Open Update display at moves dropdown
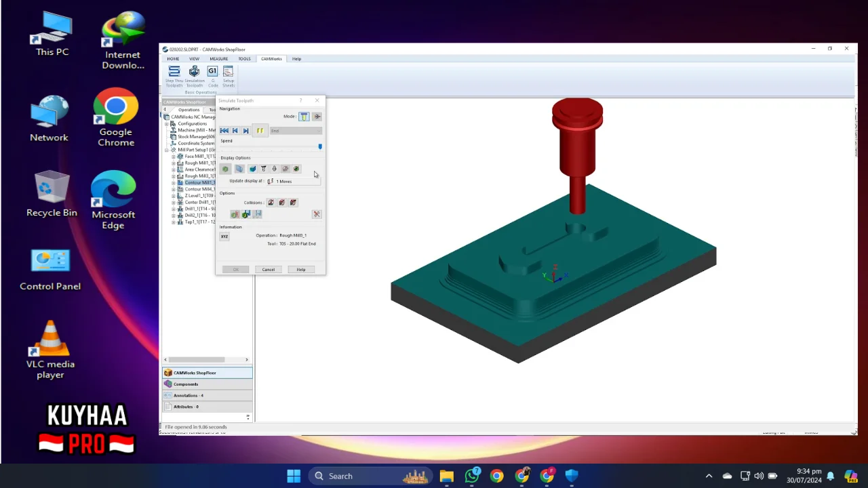 [293, 182]
